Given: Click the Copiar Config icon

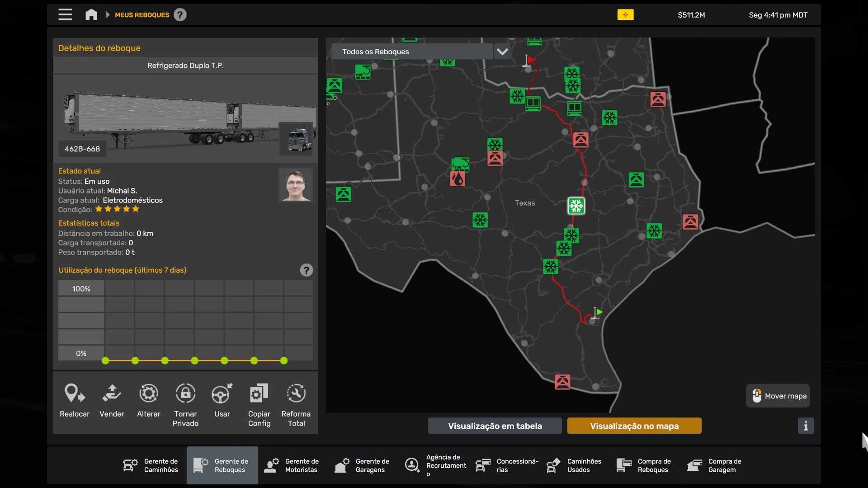Looking at the screenshot, I should click(x=259, y=394).
